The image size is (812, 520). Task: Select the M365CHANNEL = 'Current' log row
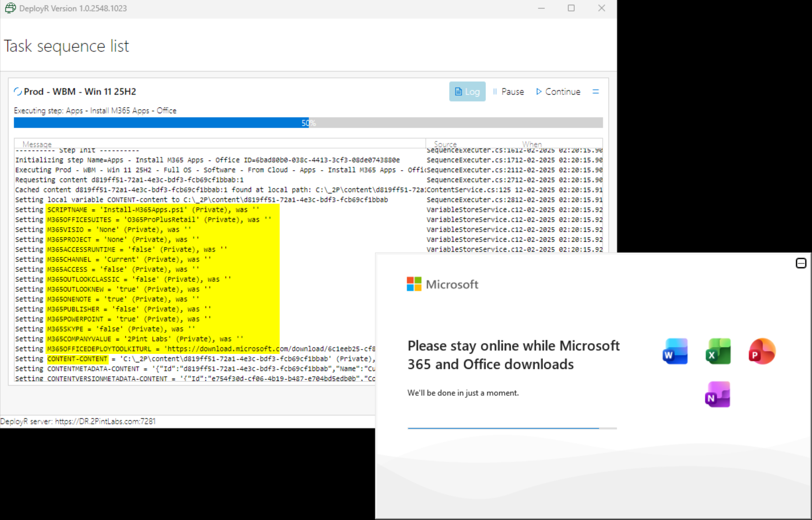tap(195, 259)
